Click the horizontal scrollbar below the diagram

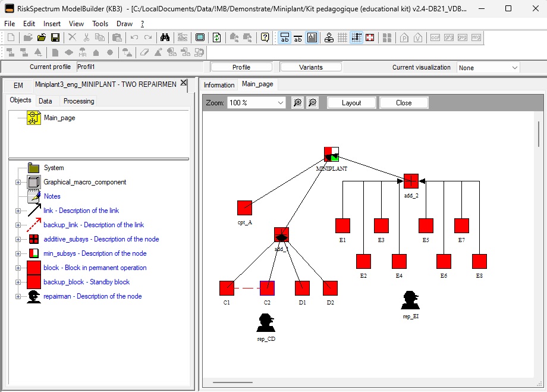click(232, 383)
